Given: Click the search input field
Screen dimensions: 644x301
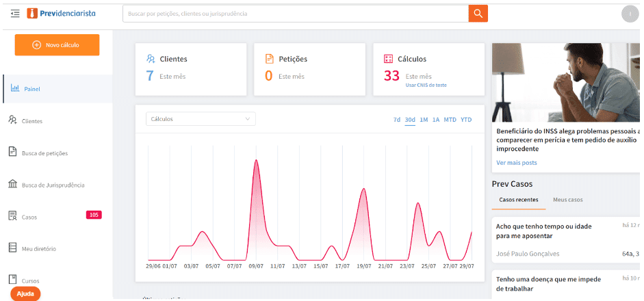Looking at the screenshot, I should [x=294, y=14].
